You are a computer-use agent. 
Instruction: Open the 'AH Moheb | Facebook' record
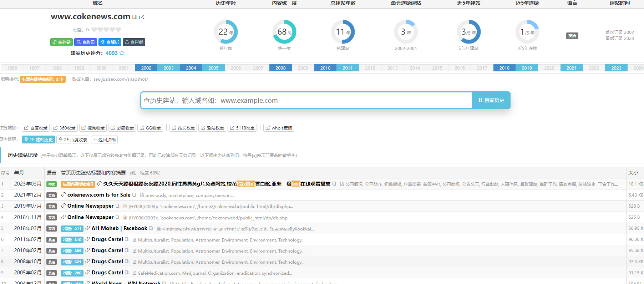click(119, 228)
